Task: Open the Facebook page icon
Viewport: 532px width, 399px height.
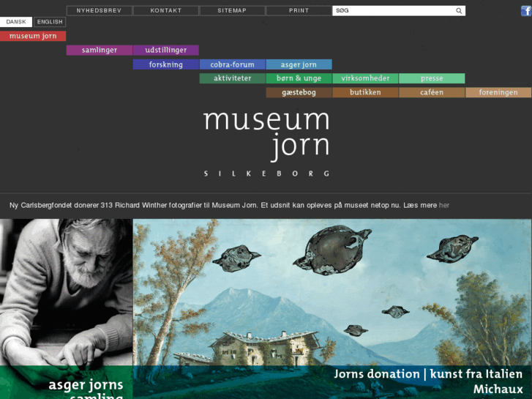Action: (526, 10)
